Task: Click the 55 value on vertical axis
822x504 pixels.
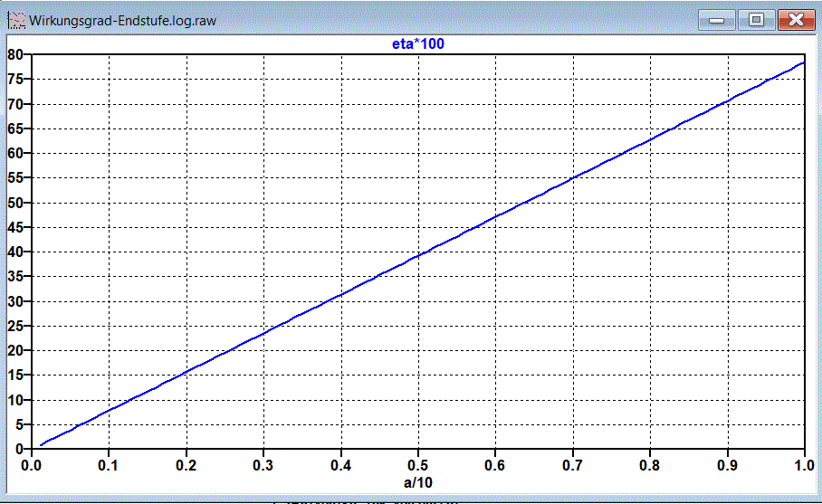Action: (14, 177)
